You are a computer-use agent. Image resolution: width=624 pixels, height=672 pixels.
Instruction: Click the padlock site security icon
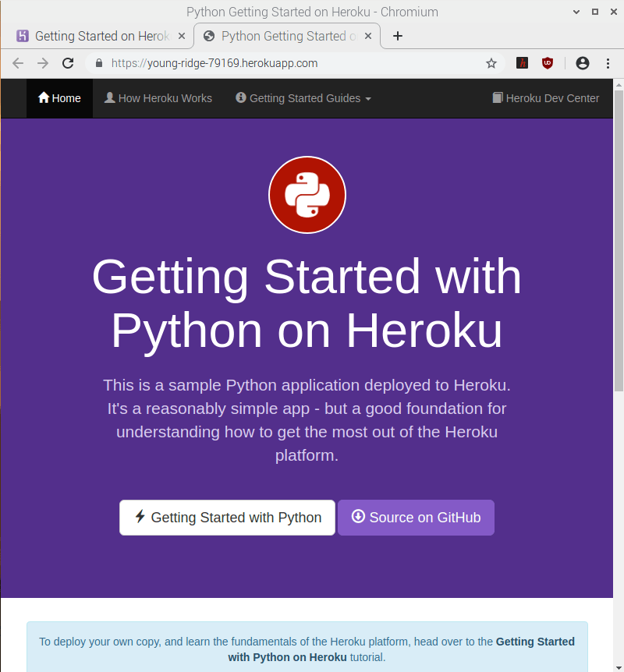(99, 63)
